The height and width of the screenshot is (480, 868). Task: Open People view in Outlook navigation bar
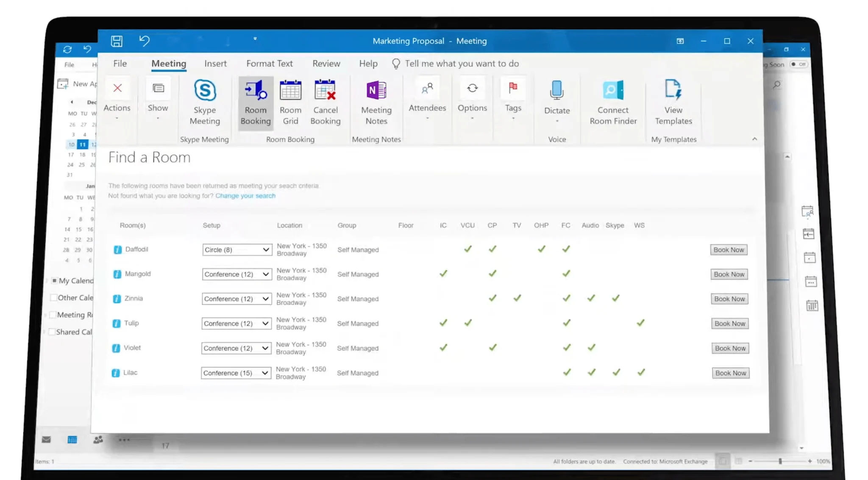(x=98, y=440)
